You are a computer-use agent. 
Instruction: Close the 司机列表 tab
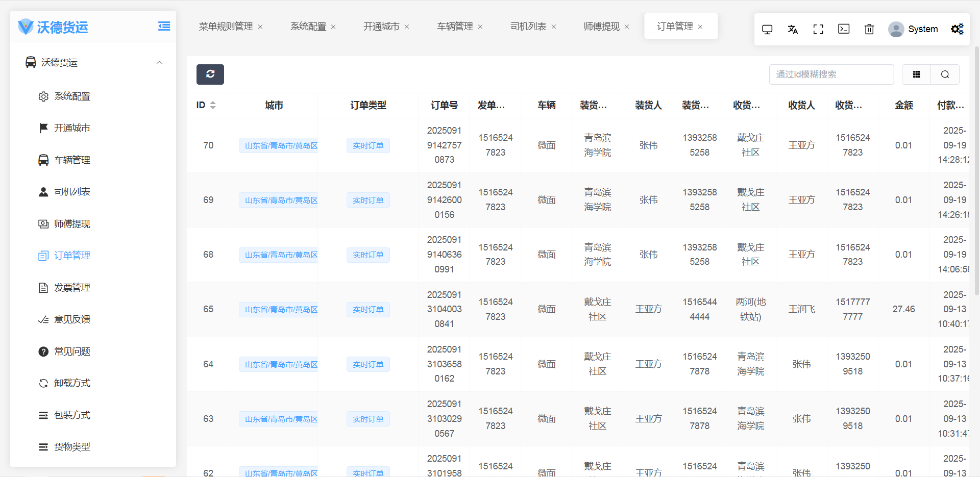pyautogui.click(x=554, y=27)
